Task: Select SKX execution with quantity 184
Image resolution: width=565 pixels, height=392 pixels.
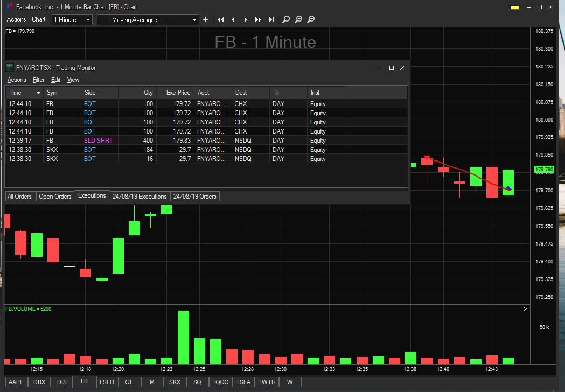Action: point(206,150)
